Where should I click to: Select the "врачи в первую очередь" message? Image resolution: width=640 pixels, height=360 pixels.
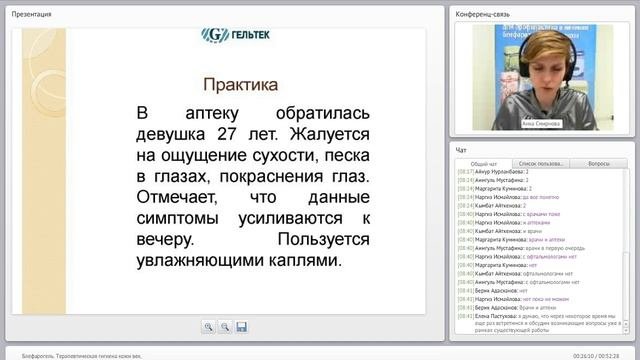pyautogui.click(x=521, y=248)
